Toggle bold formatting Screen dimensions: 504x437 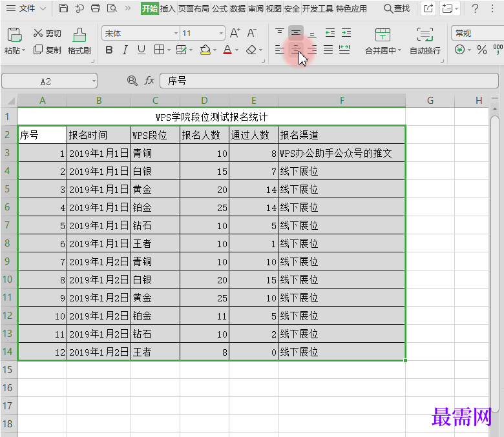point(109,50)
